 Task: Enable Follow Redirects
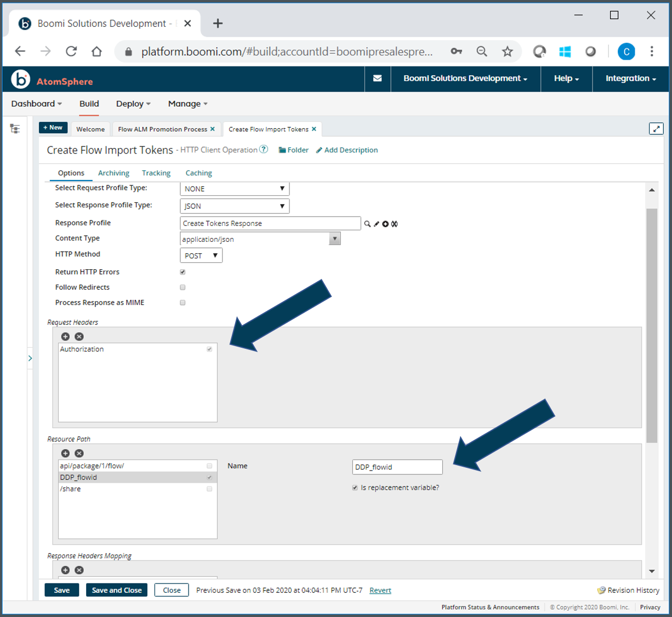183,287
